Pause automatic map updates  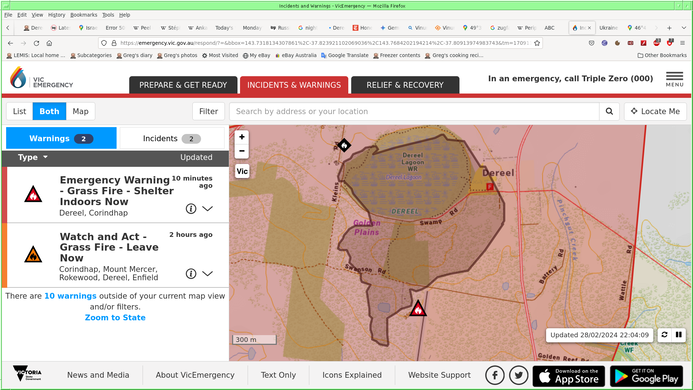click(x=678, y=335)
